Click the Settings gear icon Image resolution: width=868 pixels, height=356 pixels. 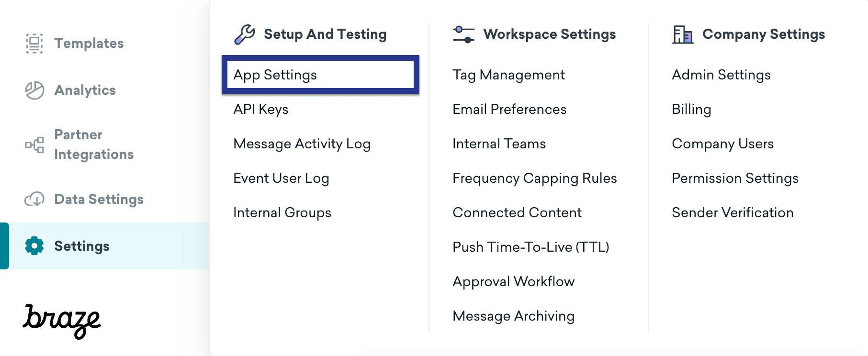(x=34, y=246)
